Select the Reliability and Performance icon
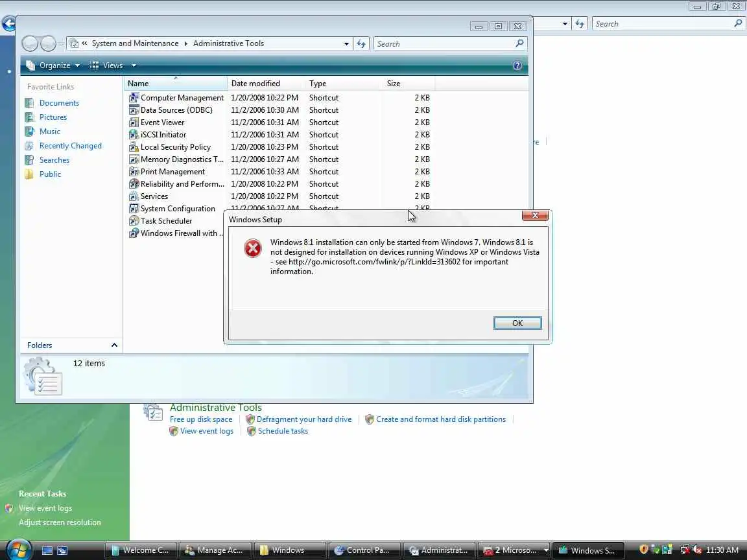Viewport: 747px width, 560px height. click(134, 184)
